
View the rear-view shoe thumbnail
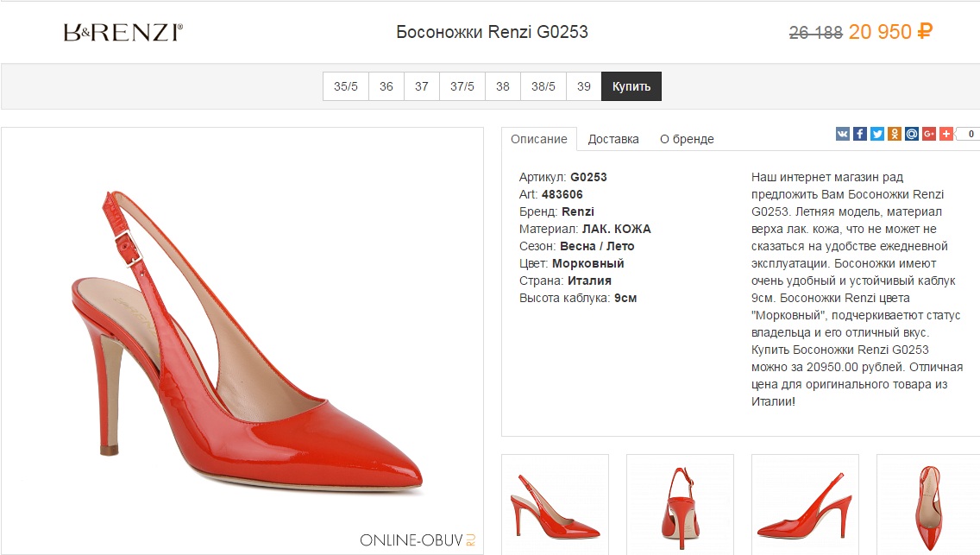pos(680,503)
